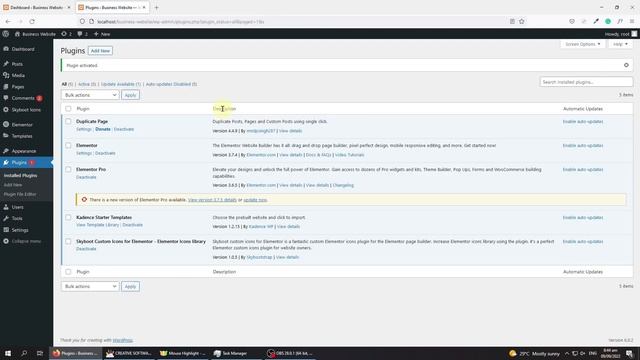640x360 pixels.
Task: Focus the Search installed plugins field
Action: pos(586,82)
